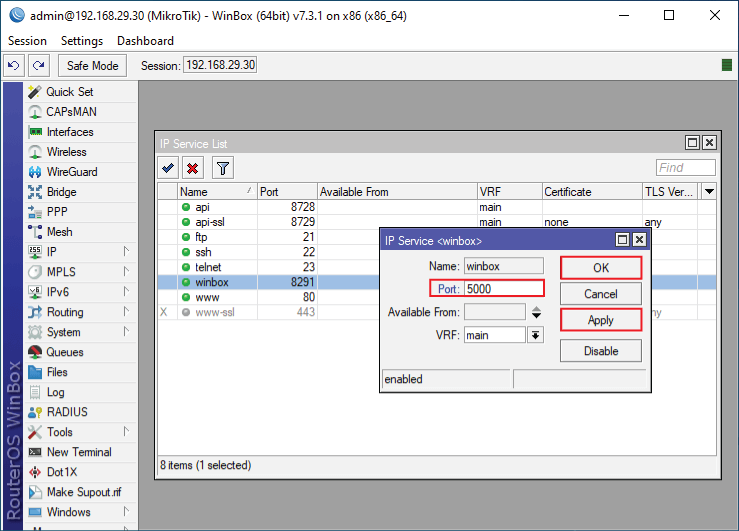Image resolution: width=739 pixels, height=531 pixels.
Task: Sort by Name column header
Action: click(217, 192)
